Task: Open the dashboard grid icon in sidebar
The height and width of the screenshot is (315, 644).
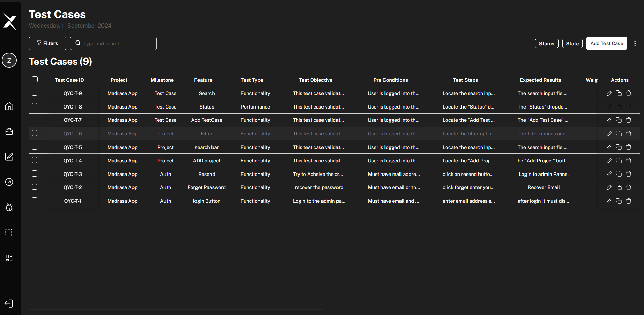Action: [x=9, y=258]
